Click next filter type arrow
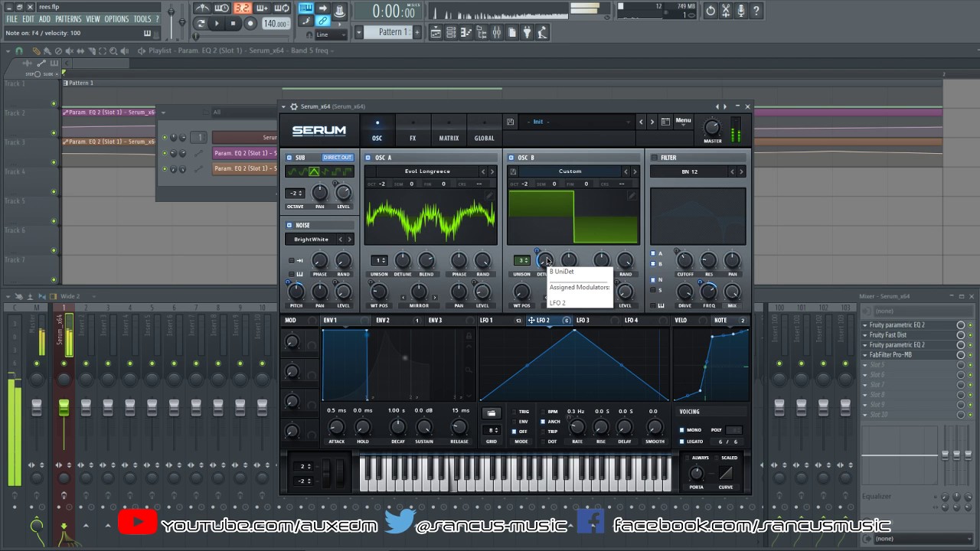The image size is (980, 551). click(x=741, y=171)
